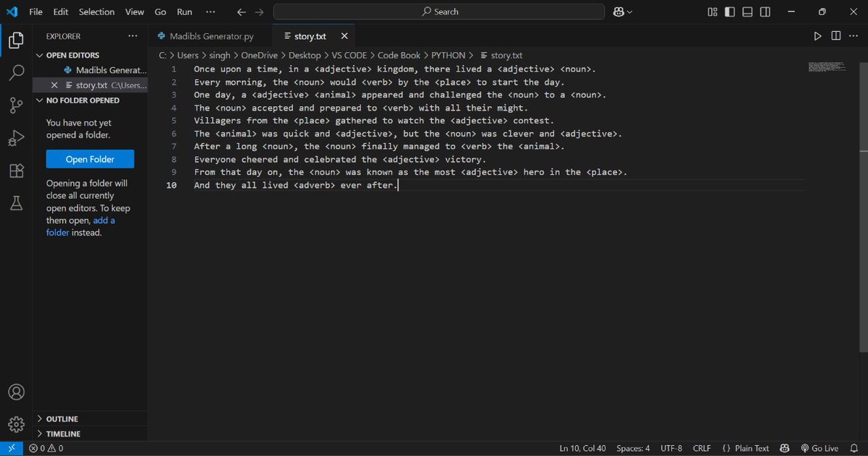Open the Accounts menu icon
The width and height of the screenshot is (868, 456).
point(16,392)
